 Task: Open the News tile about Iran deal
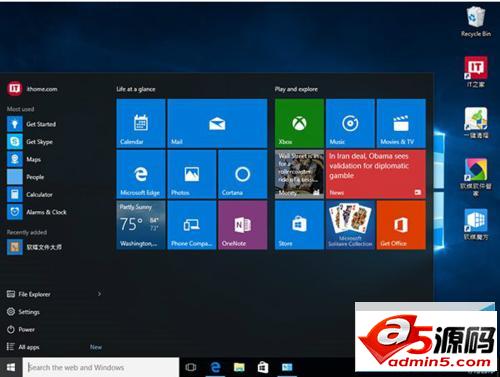[x=376, y=174]
